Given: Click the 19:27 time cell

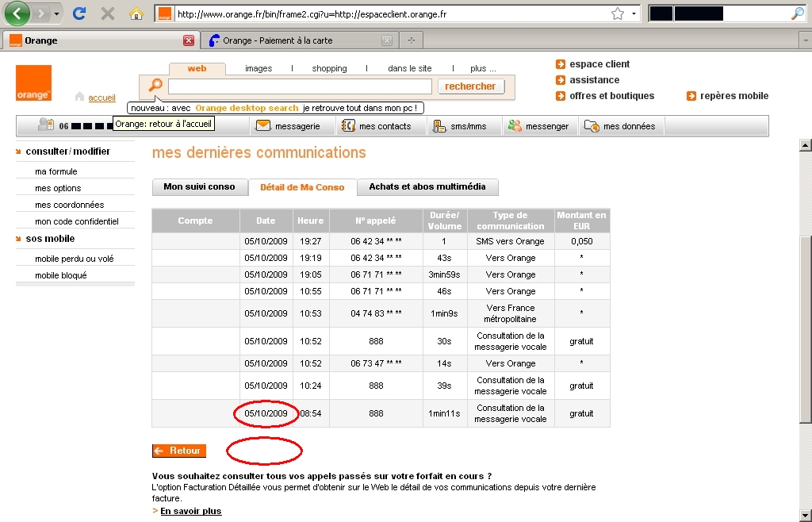Looking at the screenshot, I should tap(311, 241).
